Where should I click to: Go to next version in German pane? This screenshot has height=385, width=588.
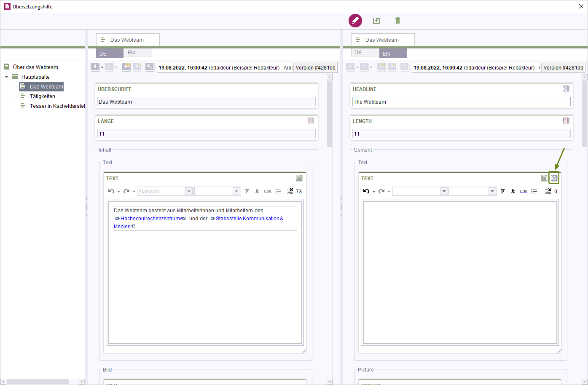(x=109, y=67)
